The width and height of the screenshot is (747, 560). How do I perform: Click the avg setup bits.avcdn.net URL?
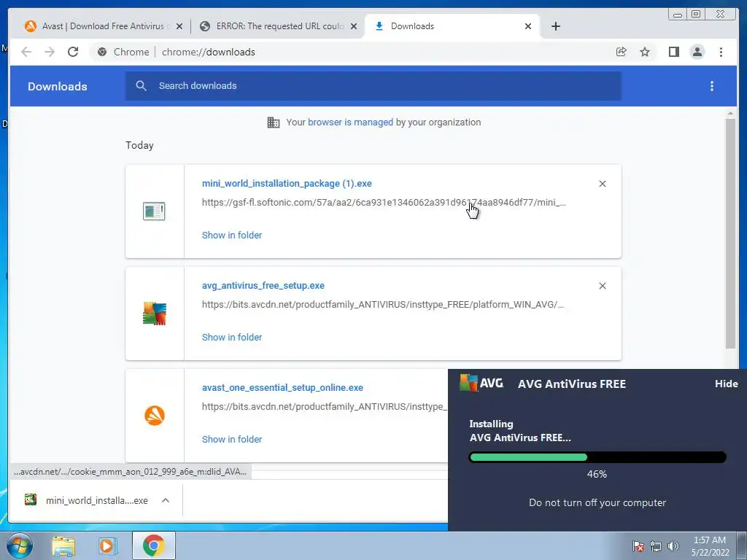click(382, 304)
